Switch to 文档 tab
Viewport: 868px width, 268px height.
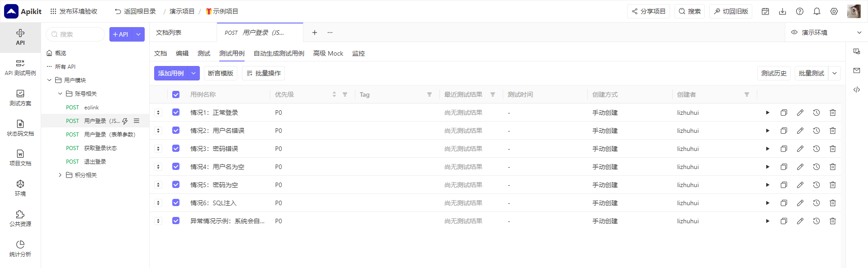[160, 53]
